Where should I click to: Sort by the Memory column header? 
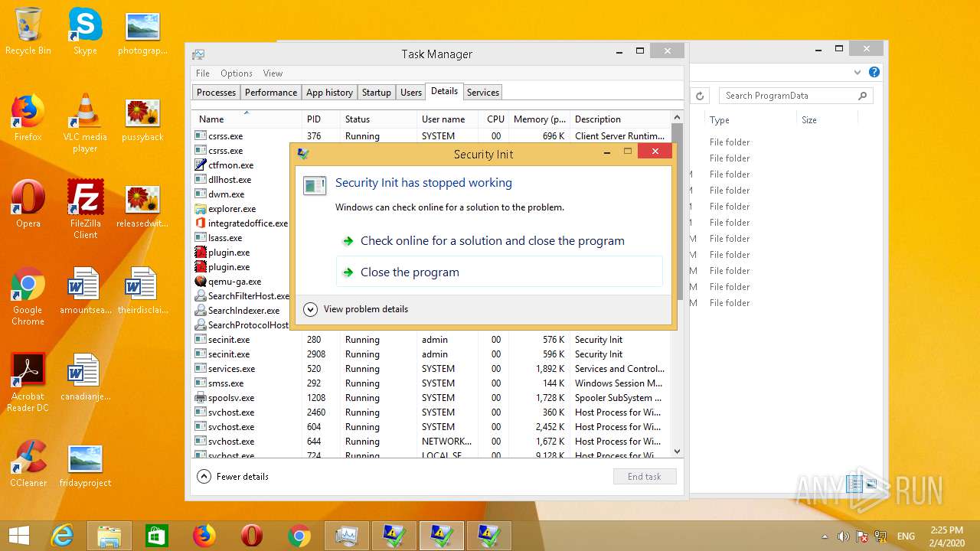[540, 119]
